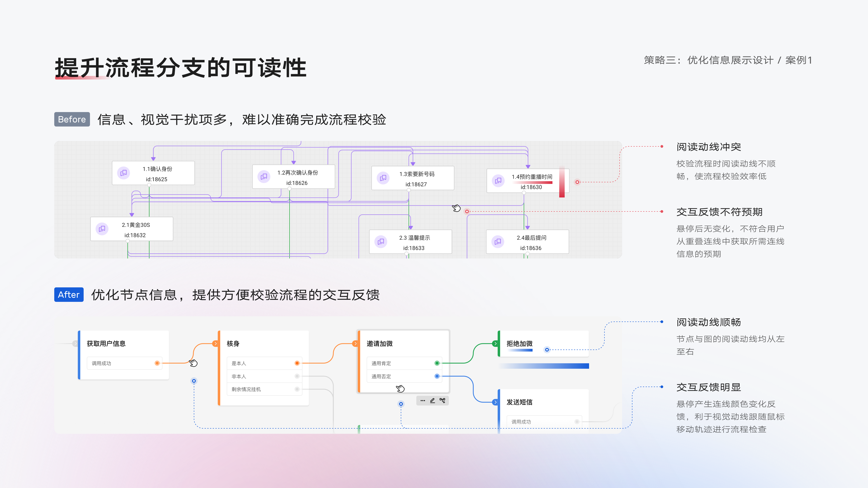
Task: Select the green output port of 通用肯定
Action: (x=437, y=363)
